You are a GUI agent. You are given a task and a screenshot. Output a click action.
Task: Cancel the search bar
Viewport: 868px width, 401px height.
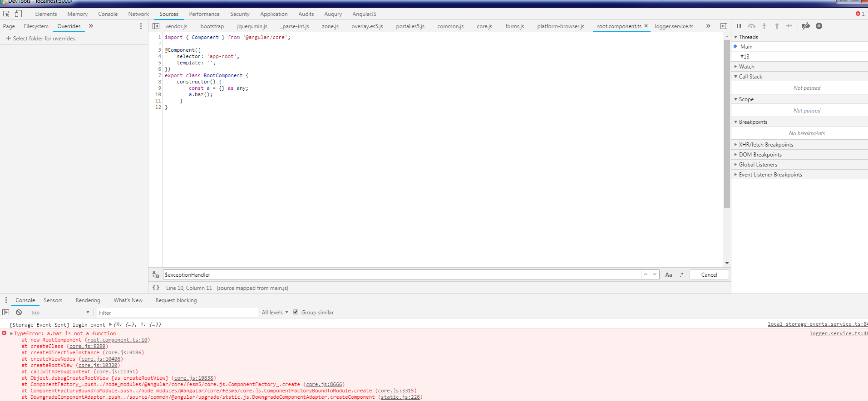pos(709,274)
